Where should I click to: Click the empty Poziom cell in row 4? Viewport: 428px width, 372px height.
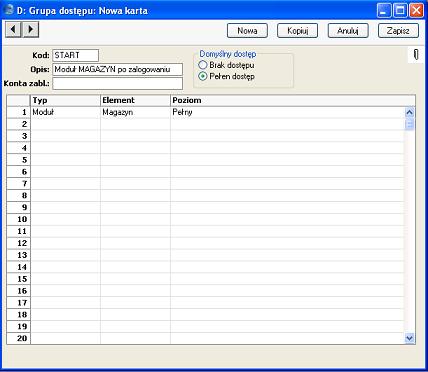tap(287, 148)
